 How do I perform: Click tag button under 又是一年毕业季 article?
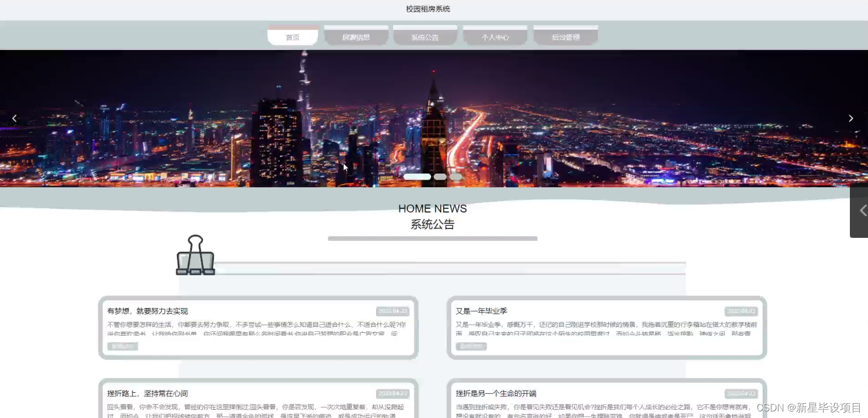point(471,347)
